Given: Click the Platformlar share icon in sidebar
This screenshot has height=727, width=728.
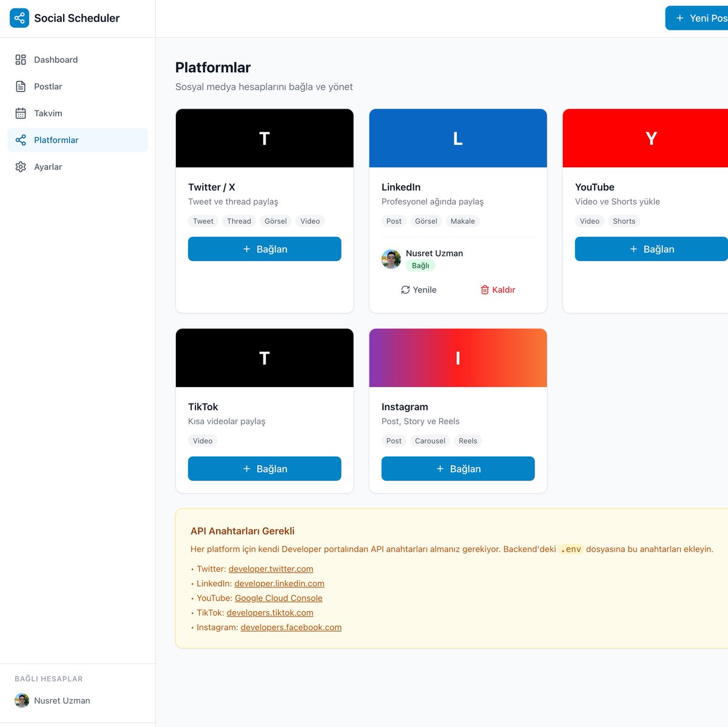Looking at the screenshot, I should coord(21,140).
